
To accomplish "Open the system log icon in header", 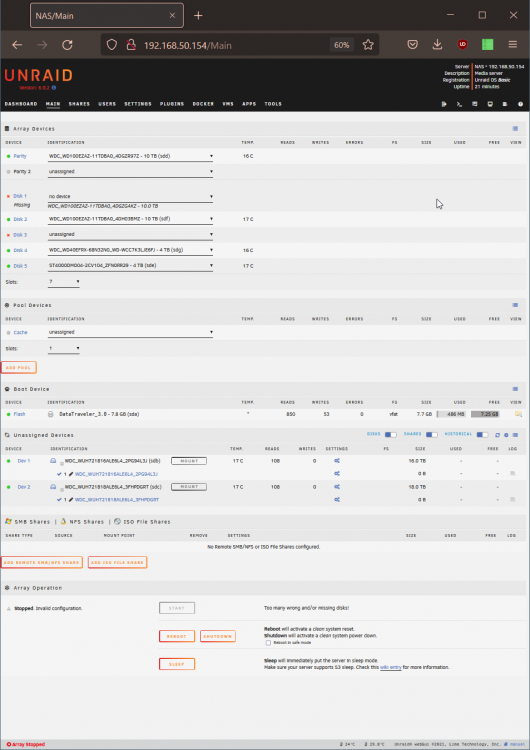I will [x=505, y=104].
